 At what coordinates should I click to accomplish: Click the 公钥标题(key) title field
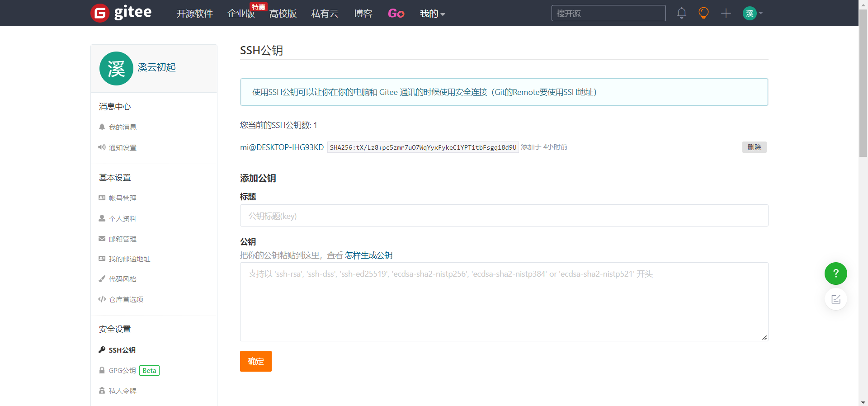504,216
